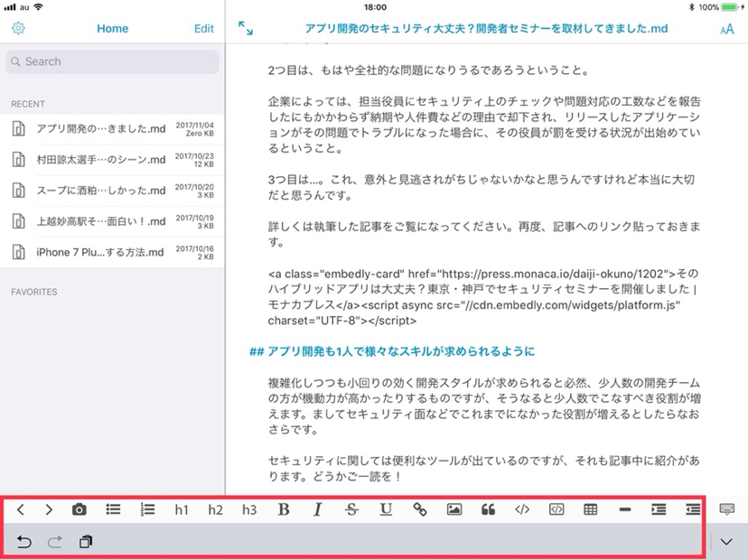Screen dimensions: 748x560
Task: Insert an image from the toolbar
Action: [454, 509]
